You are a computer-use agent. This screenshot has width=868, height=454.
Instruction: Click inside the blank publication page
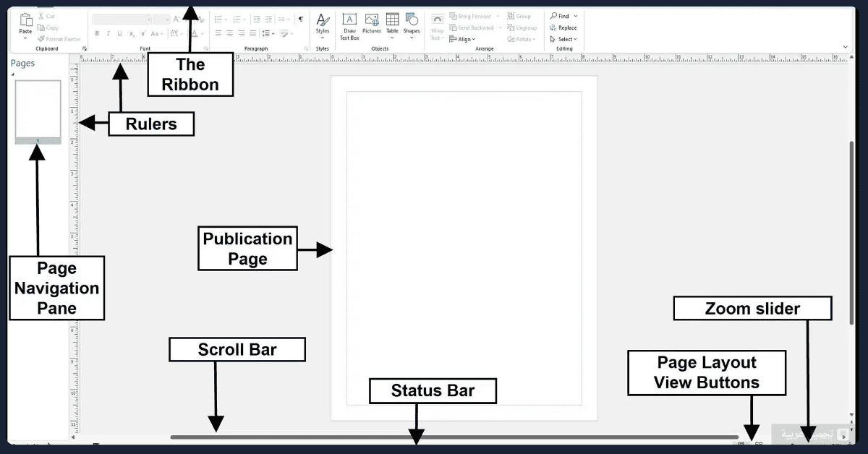(464, 247)
